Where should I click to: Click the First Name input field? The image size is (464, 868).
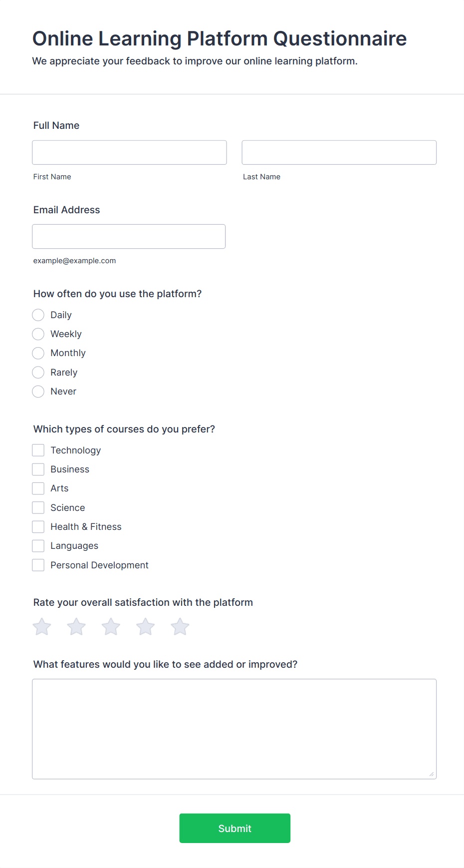[129, 152]
